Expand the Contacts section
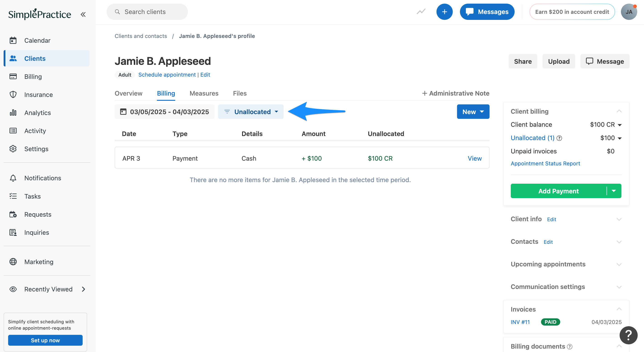 pos(619,242)
